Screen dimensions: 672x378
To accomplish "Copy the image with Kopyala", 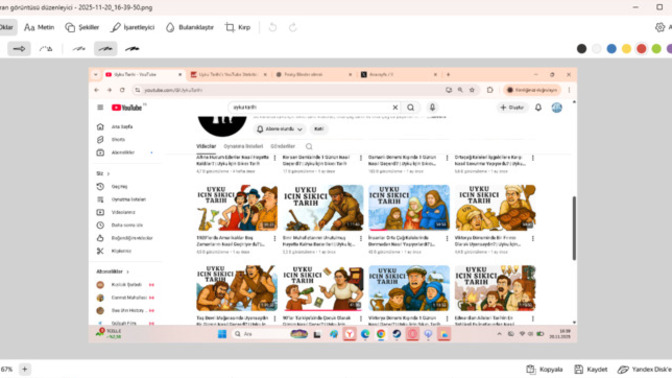I will tap(544, 369).
